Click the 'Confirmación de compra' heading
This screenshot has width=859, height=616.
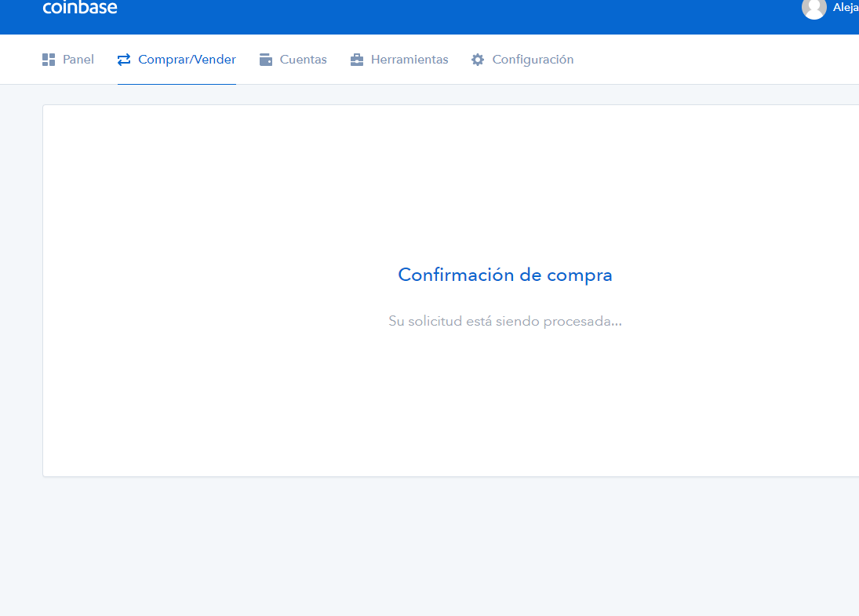504,275
